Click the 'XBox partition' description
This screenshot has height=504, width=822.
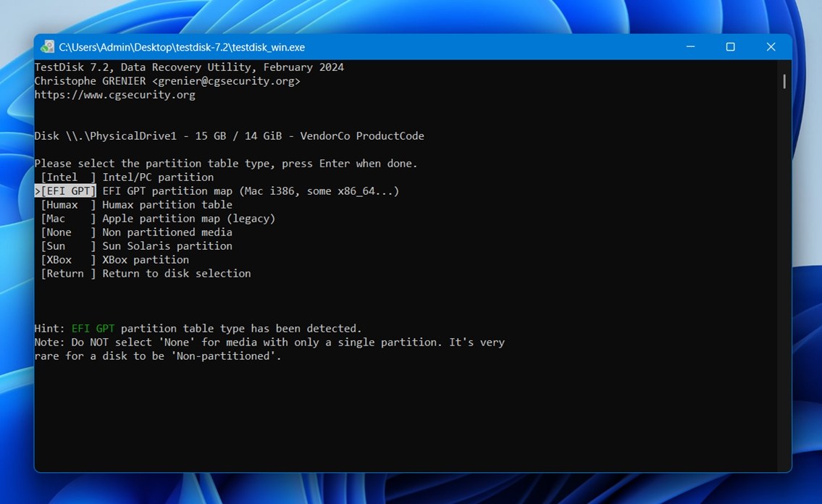[146, 259]
